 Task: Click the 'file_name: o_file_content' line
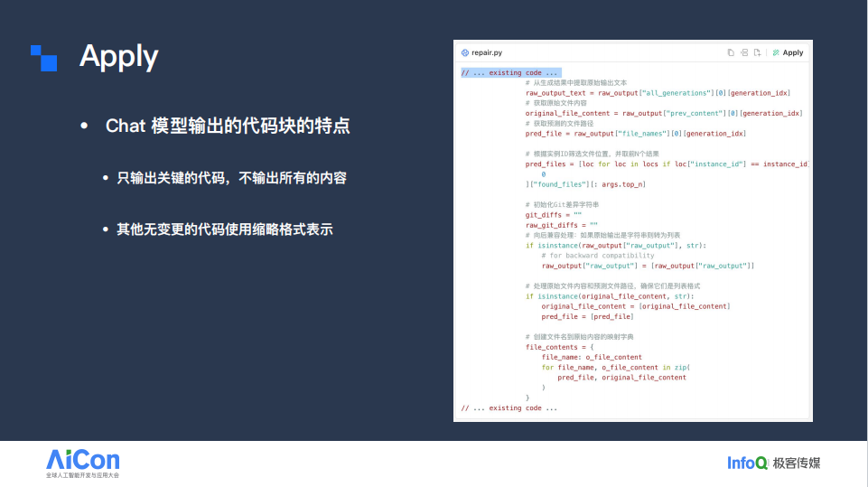(592, 357)
